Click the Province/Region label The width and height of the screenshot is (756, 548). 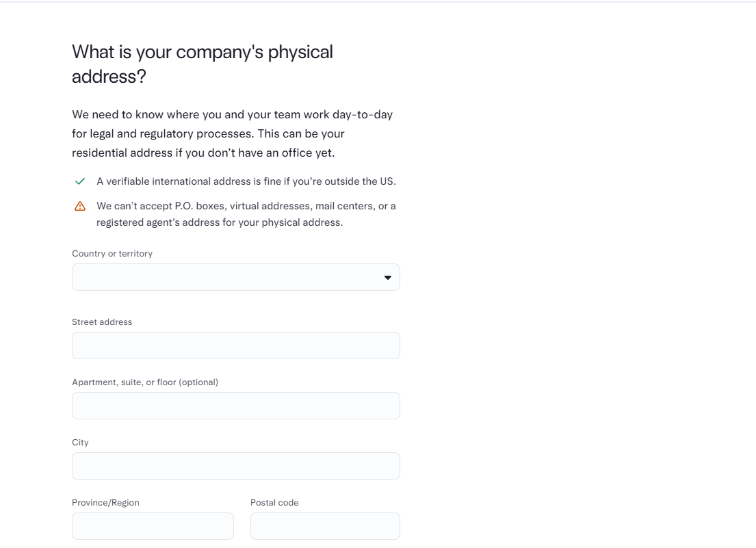click(x=105, y=503)
